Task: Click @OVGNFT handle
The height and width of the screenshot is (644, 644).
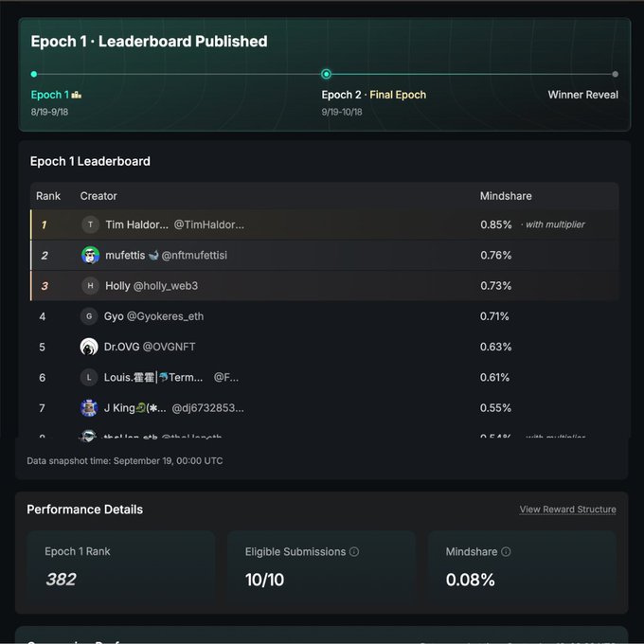Action: [x=169, y=347]
